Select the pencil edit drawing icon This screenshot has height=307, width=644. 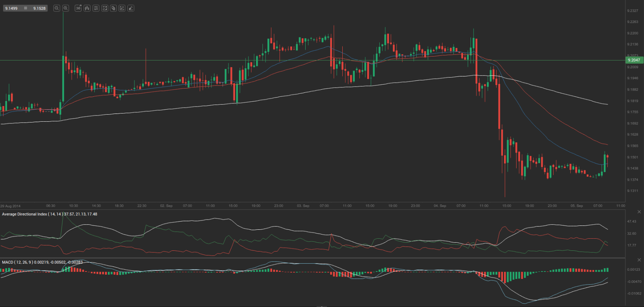[122, 8]
